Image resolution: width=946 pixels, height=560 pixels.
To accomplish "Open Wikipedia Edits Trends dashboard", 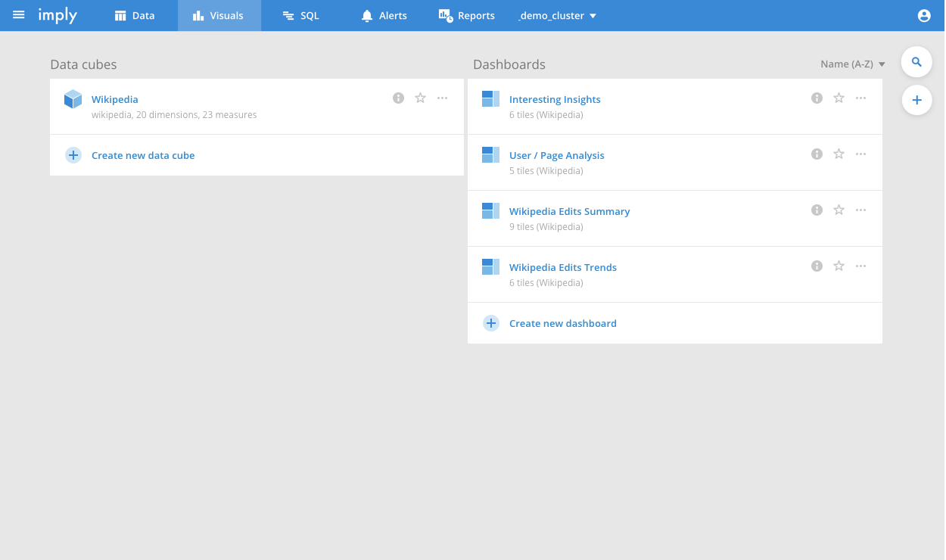I will coord(563,267).
